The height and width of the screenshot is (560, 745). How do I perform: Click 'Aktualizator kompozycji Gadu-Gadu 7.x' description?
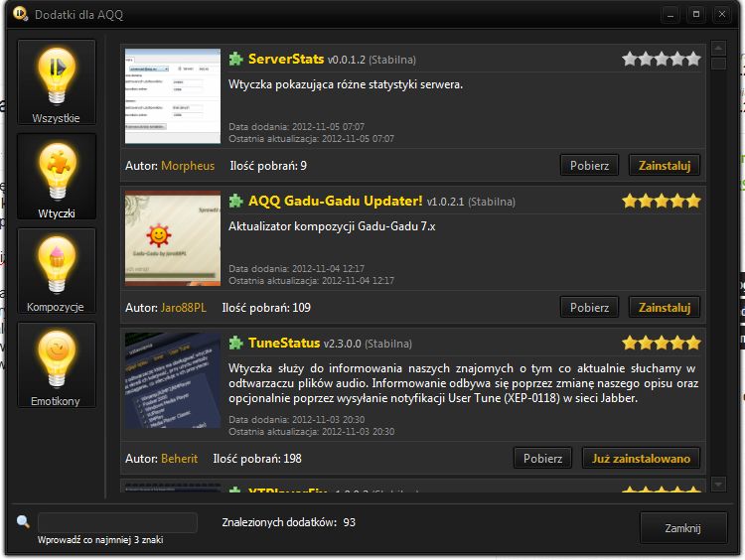click(332, 226)
